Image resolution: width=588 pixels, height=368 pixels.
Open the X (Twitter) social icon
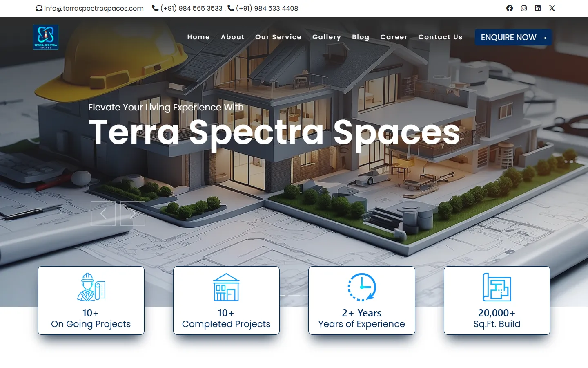(x=552, y=8)
